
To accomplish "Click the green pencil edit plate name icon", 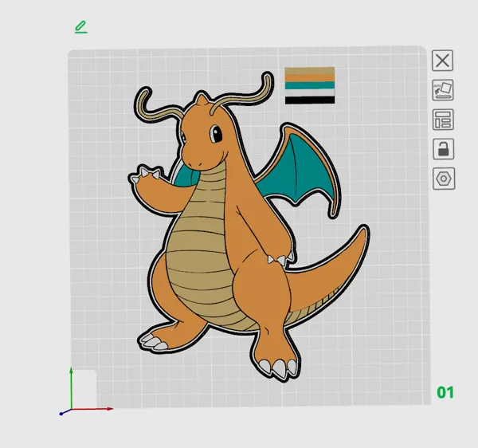I will (x=81, y=27).
